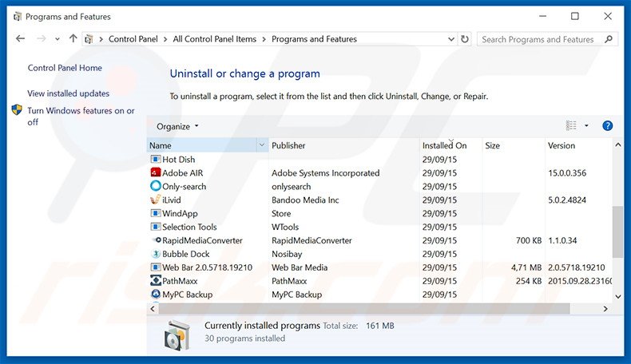Click the iLivid program icon
Screen dimensions: 631x364
155,200
